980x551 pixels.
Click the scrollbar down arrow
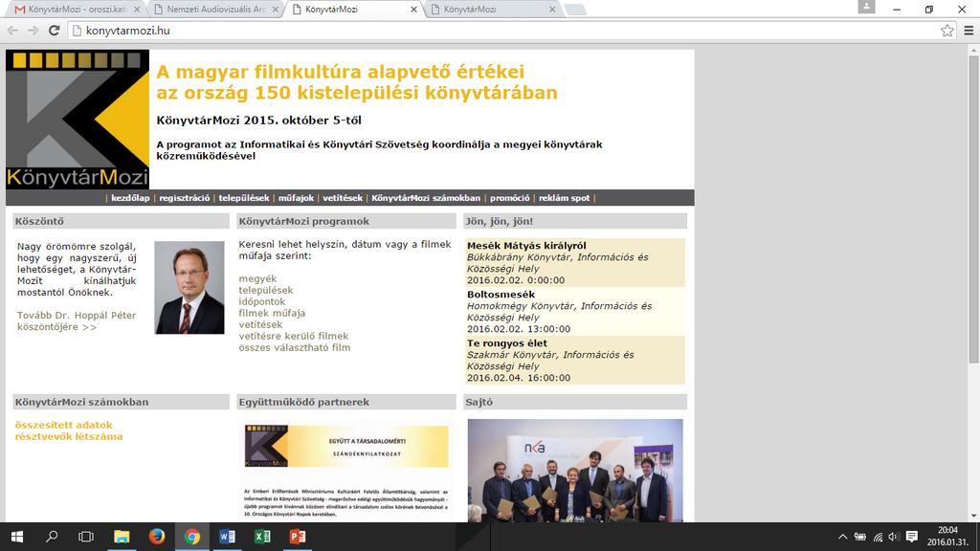pyautogui.click(x=973, y=516)
